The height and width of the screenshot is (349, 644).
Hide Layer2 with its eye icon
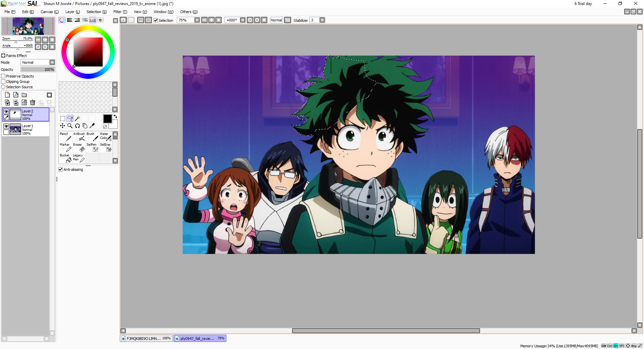tap(6, 111)
